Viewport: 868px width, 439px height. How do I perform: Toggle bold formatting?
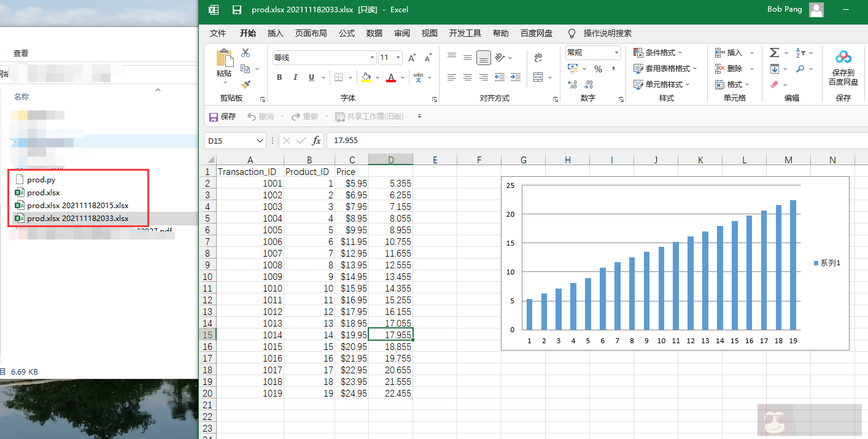pos(279,77)
